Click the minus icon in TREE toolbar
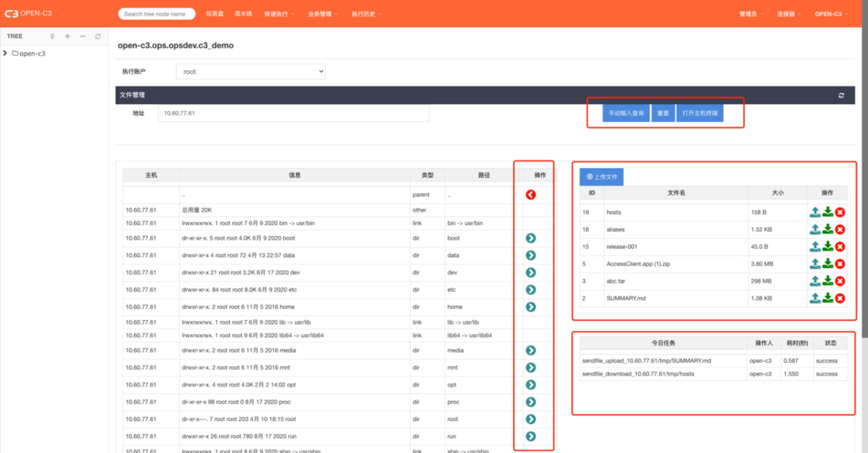This screenshot has height=453, width=868. (x=83, y=36)
